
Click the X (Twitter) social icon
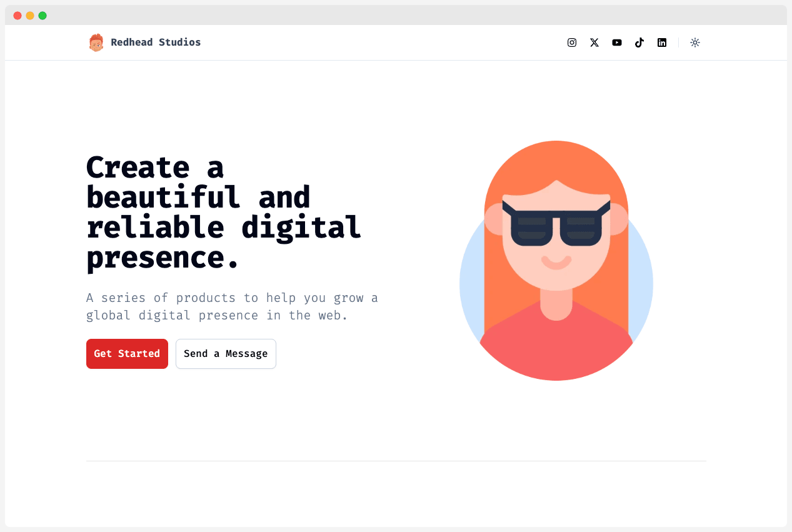pyautogui.click(x=594, y=43)
